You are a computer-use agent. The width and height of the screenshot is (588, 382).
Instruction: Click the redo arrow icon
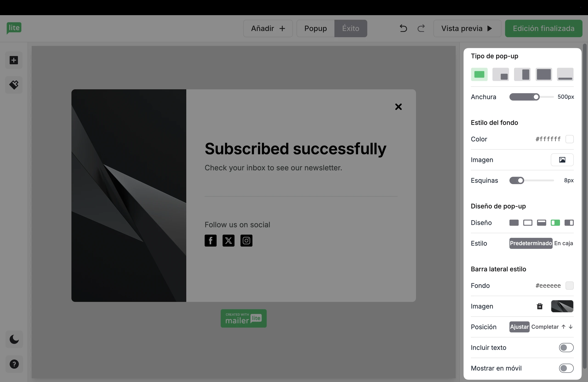tap(421, 28)
